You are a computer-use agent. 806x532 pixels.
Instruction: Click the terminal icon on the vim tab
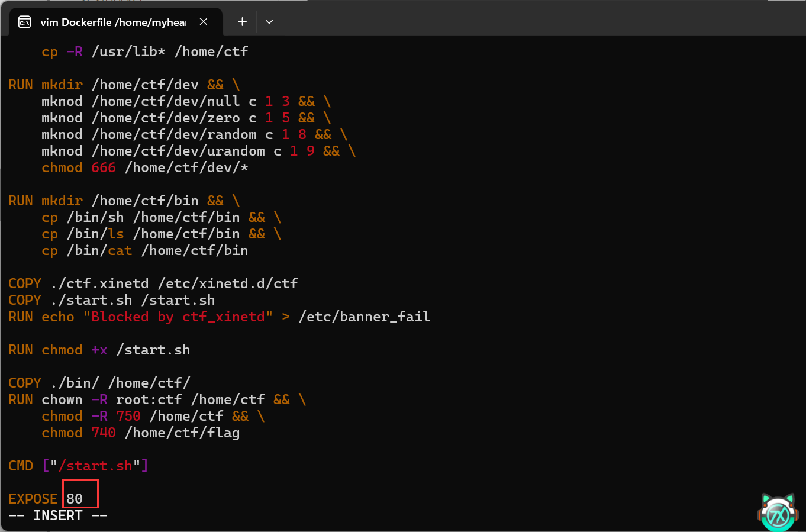[x=25, y=22]
